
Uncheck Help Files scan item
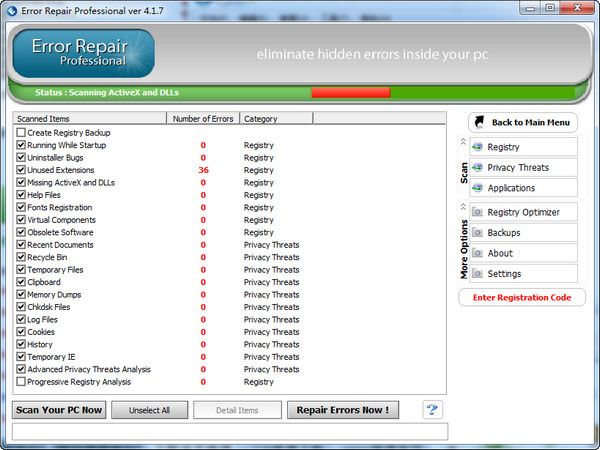[21, 195]
